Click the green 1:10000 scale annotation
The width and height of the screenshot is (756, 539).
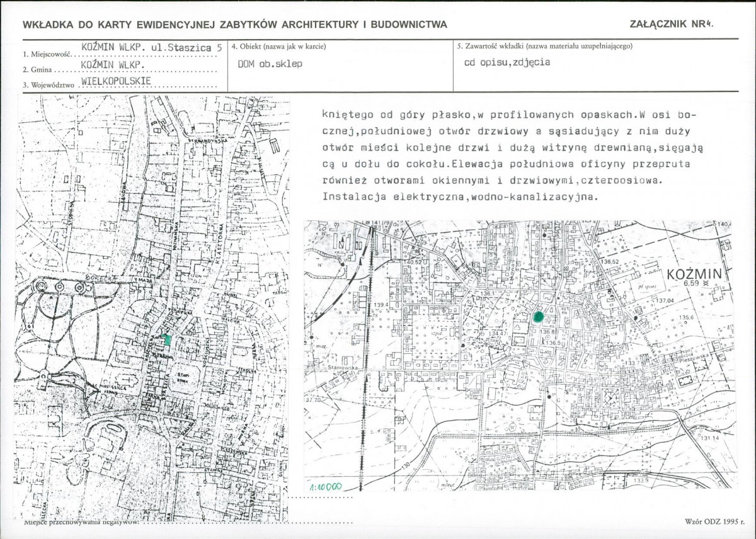pyautogui.click(x=326, y=487)
